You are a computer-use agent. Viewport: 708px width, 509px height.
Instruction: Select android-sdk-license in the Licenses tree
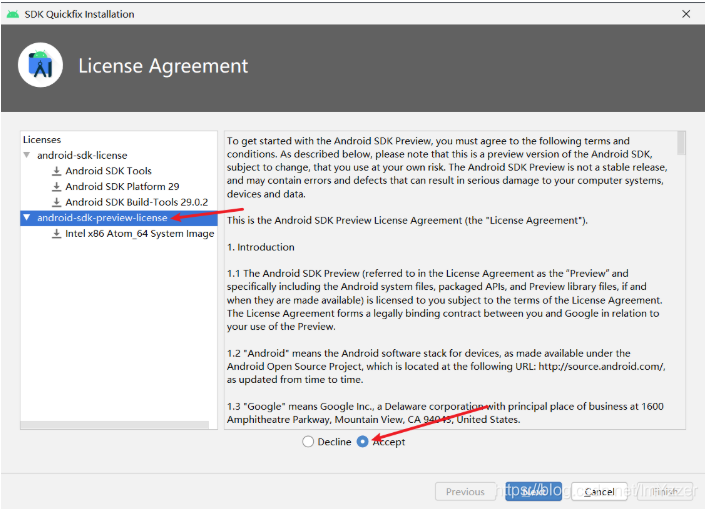(x=82, y=155)
